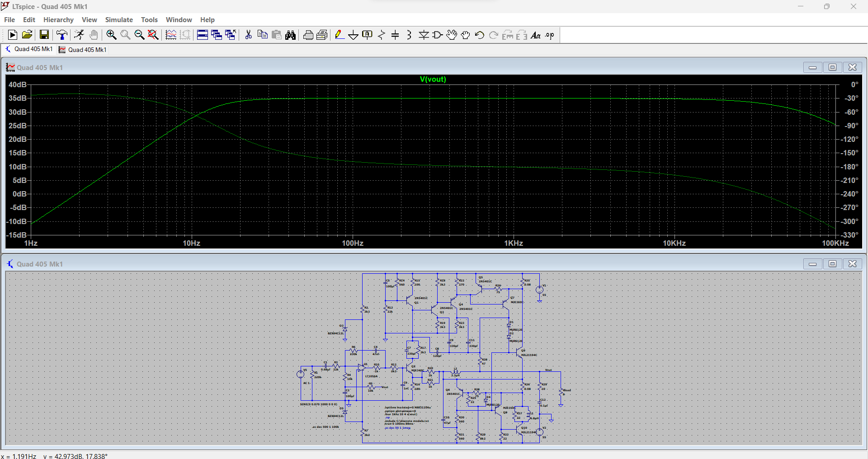Maximize the waveform plot window
868x459 pixels.
point(832,67)
